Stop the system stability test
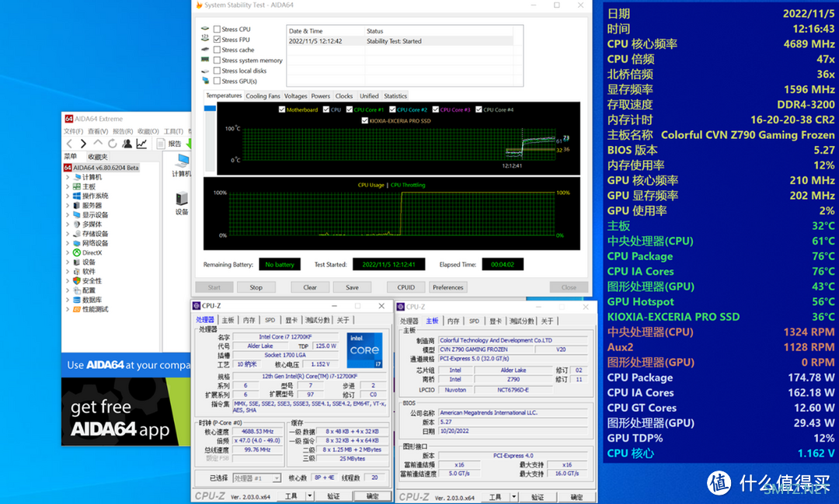The height and width of the screenshot is (504, 839). (x=256, y=287)
